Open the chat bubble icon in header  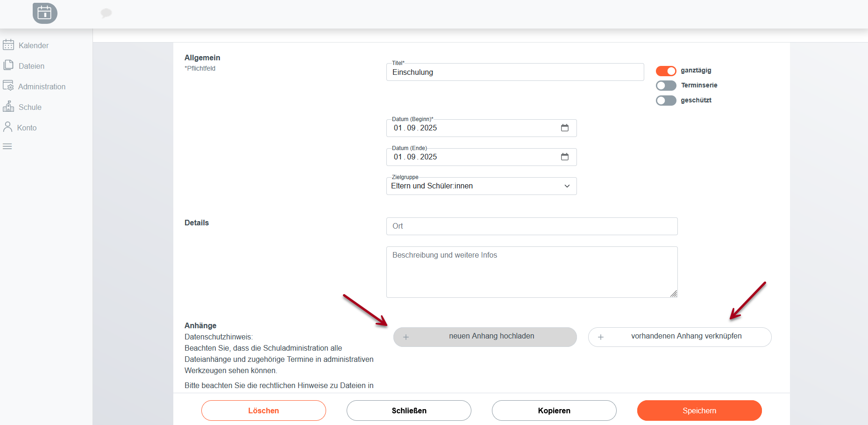(106, 13)
